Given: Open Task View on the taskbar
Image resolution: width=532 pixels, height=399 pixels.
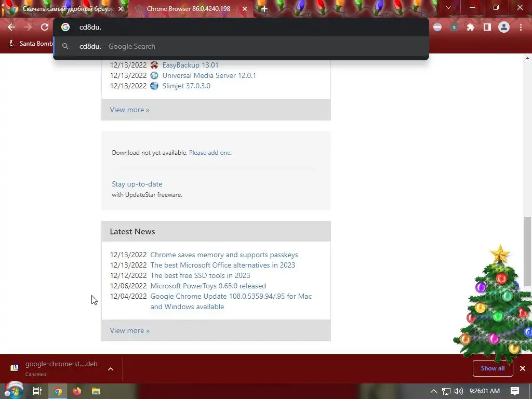Looking at the screenshot, I should click(x=37, y=391).
